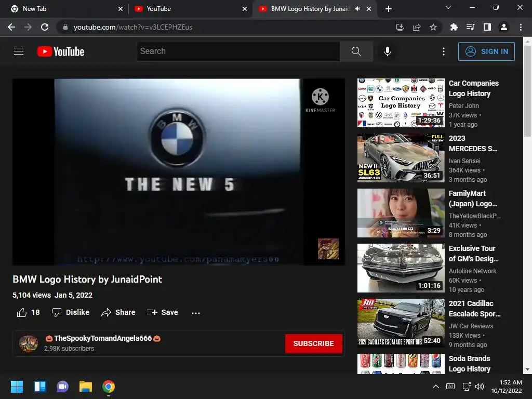Click the install app icon in address bar
The image size is (532, 399).
(400, 27)
